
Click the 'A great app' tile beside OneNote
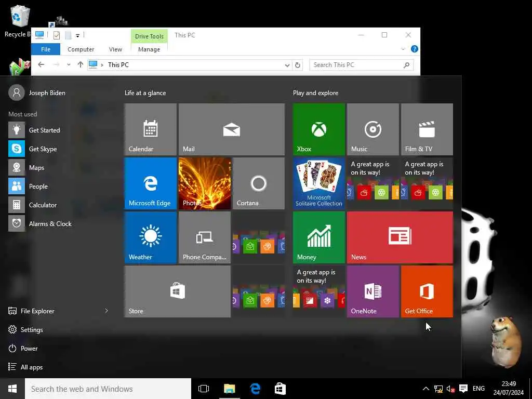pyautogui.click(x=318, y=291)
